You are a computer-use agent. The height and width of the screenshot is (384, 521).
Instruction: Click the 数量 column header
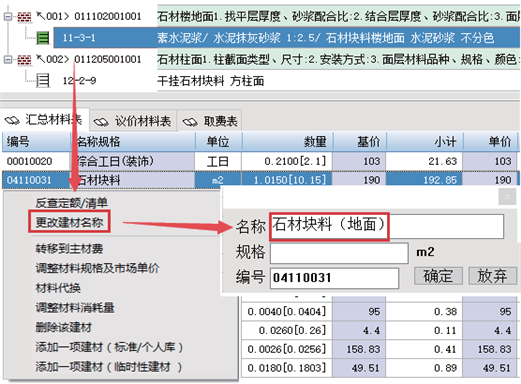287,142
